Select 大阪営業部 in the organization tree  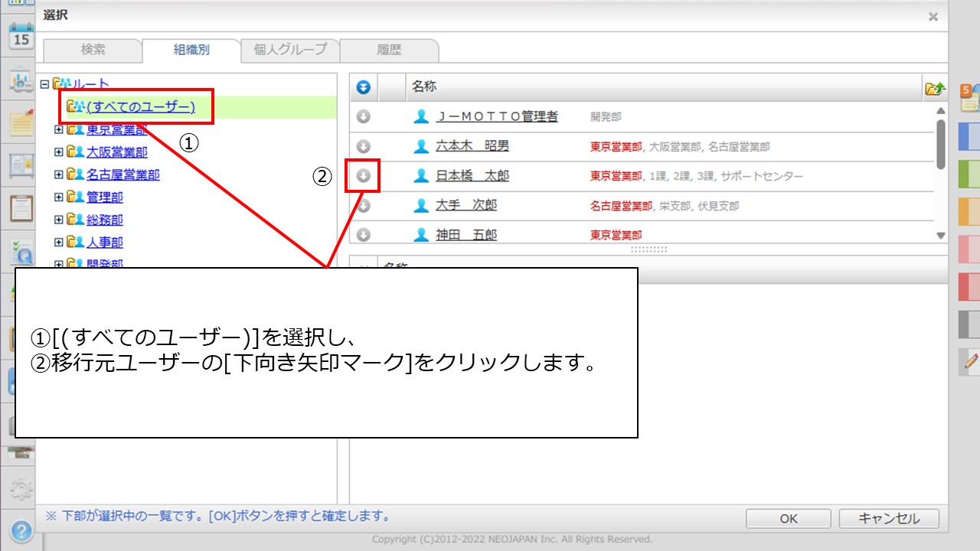(x=116, y=152)
